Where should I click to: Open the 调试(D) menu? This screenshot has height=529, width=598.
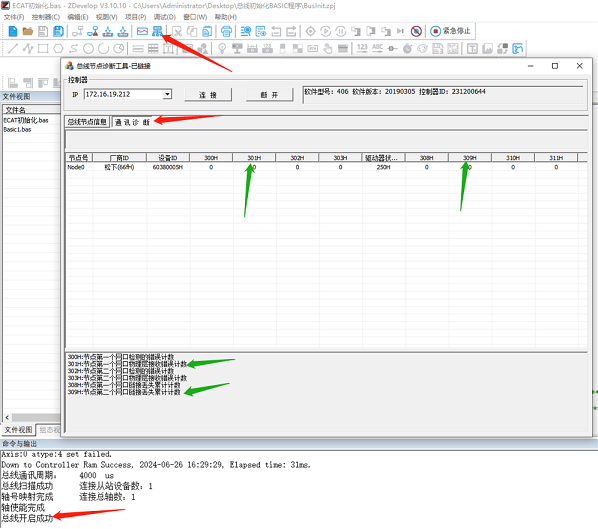(164, 17)
